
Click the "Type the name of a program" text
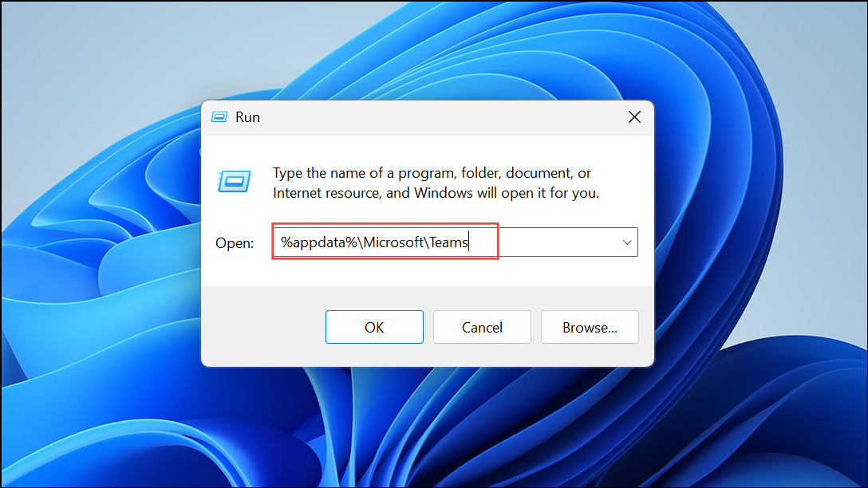(364, 173)
